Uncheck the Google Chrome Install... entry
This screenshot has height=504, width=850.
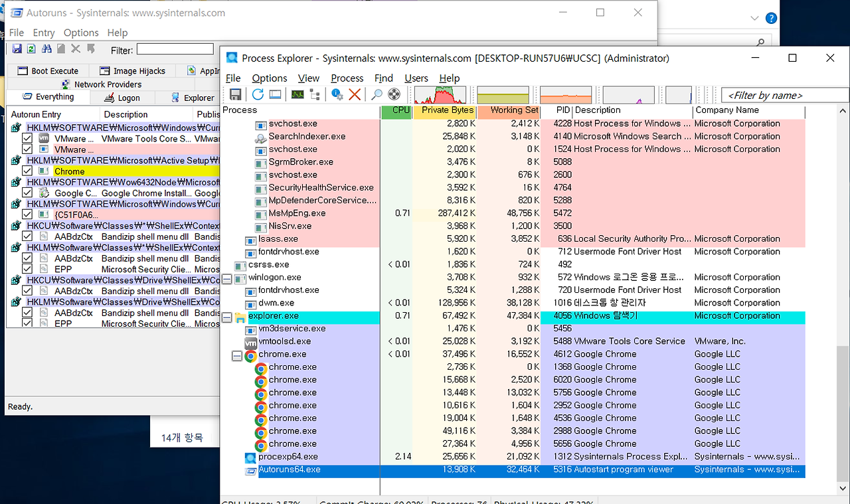tap(27, 193)
